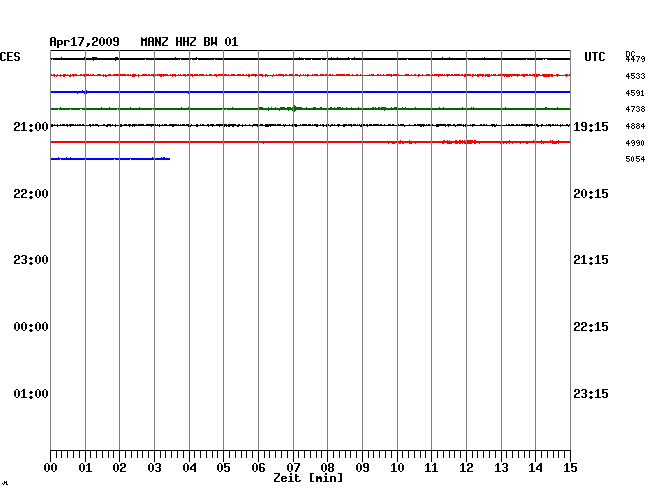650x494 pixels.
Task: Click the 19:15 UTC time label
Action: [590, 126]
